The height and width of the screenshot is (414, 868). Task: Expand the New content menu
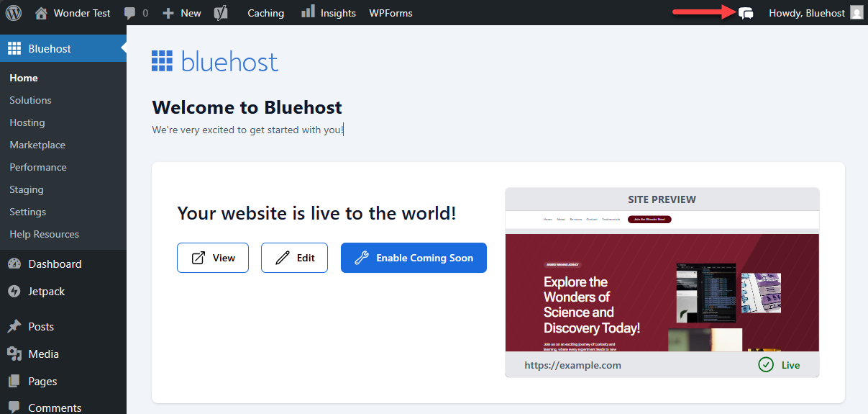point(182,13)
